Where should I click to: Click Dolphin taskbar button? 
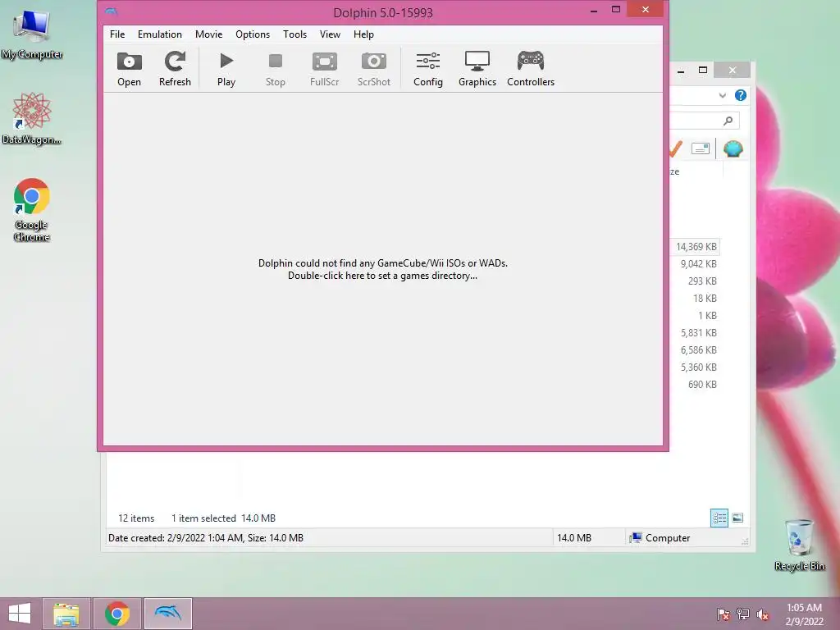(167, 614)
